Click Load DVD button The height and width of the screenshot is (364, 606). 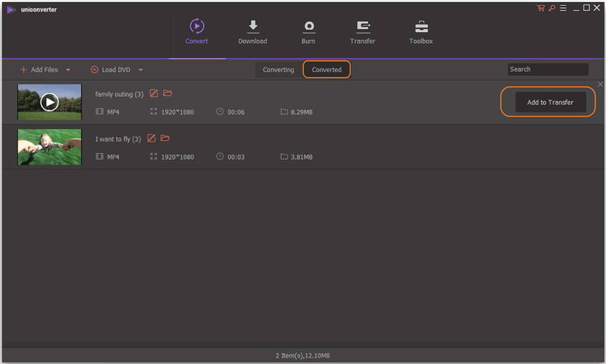click(x=110, y=70)
